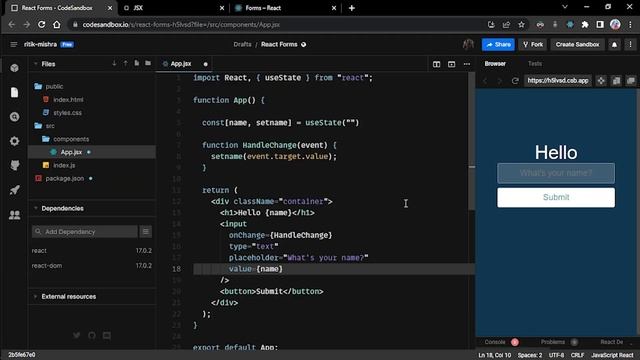Open the GitHub icon in sidebar

click(14, 165)
